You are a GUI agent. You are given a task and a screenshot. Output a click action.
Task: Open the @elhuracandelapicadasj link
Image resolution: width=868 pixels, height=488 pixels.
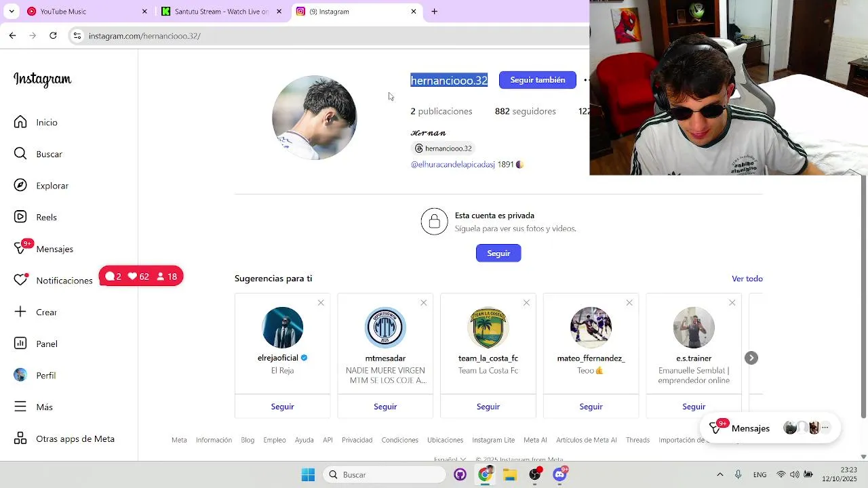[453, 165]
